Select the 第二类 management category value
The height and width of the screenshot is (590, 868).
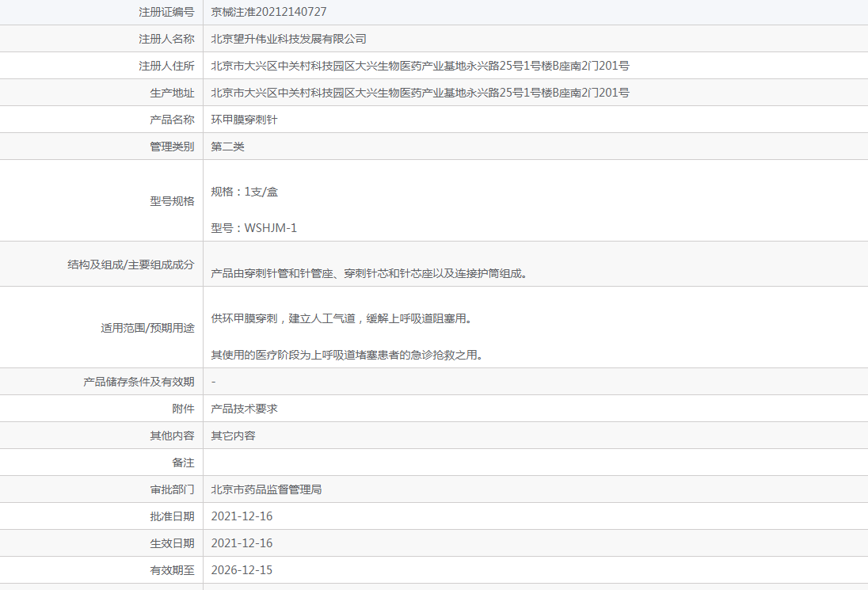coord(227,147)
